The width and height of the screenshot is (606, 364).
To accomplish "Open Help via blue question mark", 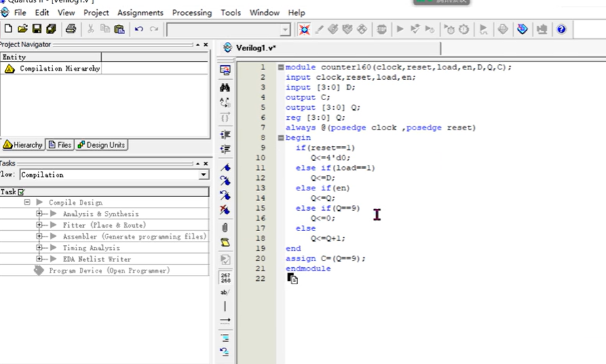I will pyautogui.click(x=561, y=29).
